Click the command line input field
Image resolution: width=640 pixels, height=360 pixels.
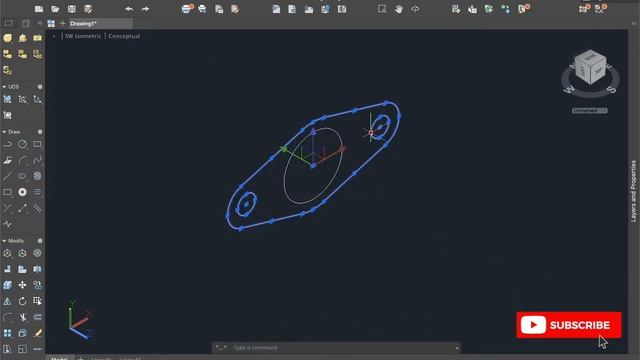click(x=342, y=348)
